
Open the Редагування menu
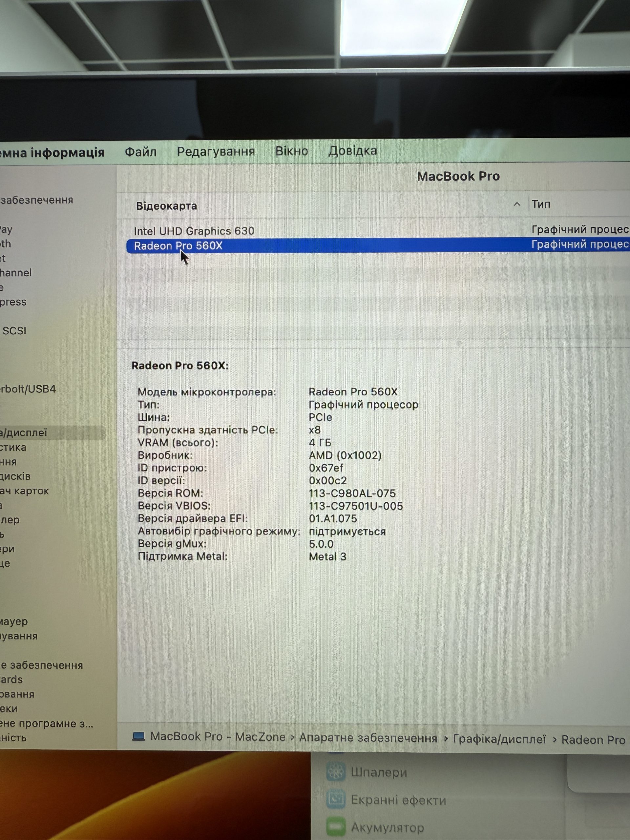(x=216, y=152)
